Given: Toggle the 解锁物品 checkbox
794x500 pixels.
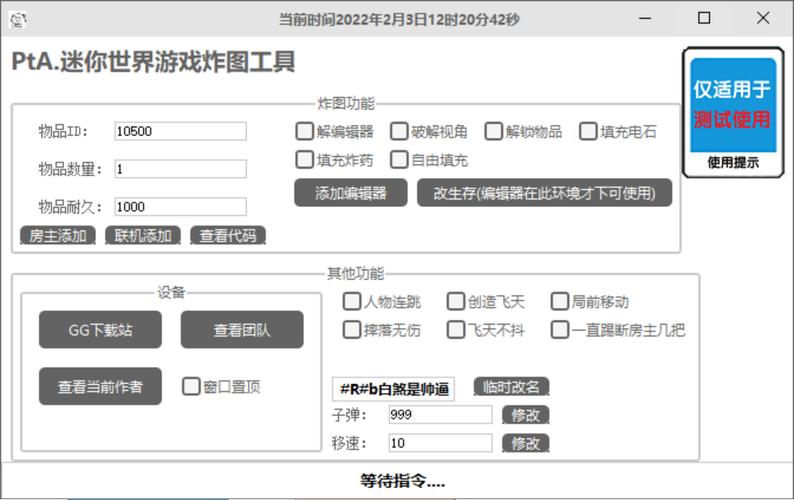Looking at the screenshot, I should click(x=493, y=131).
